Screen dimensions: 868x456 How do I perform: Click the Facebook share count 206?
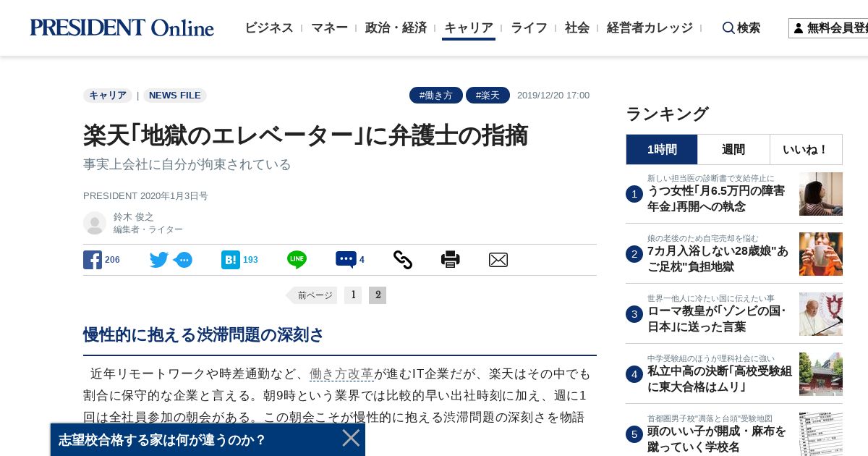(x=112, y=260)
